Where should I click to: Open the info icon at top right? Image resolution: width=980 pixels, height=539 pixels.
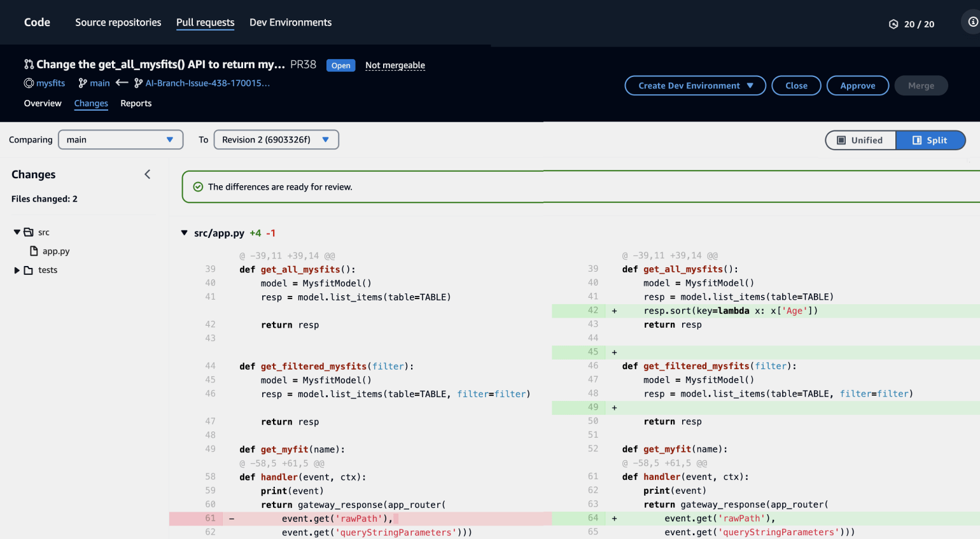972,22
